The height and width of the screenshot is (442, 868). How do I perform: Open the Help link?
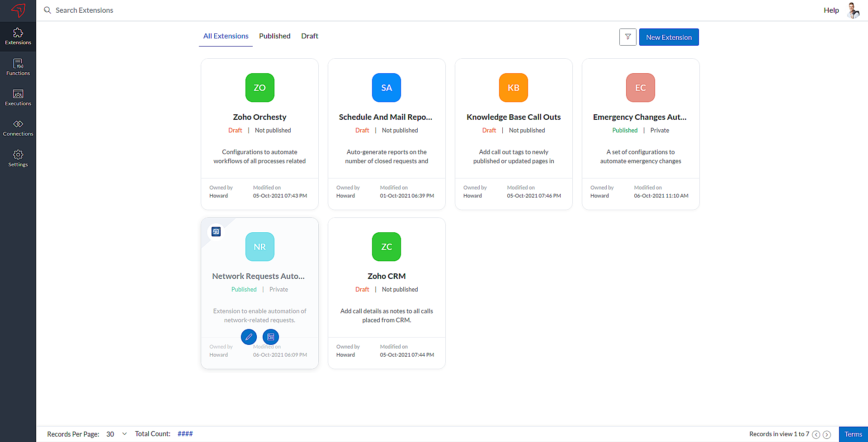coord(831,10)
